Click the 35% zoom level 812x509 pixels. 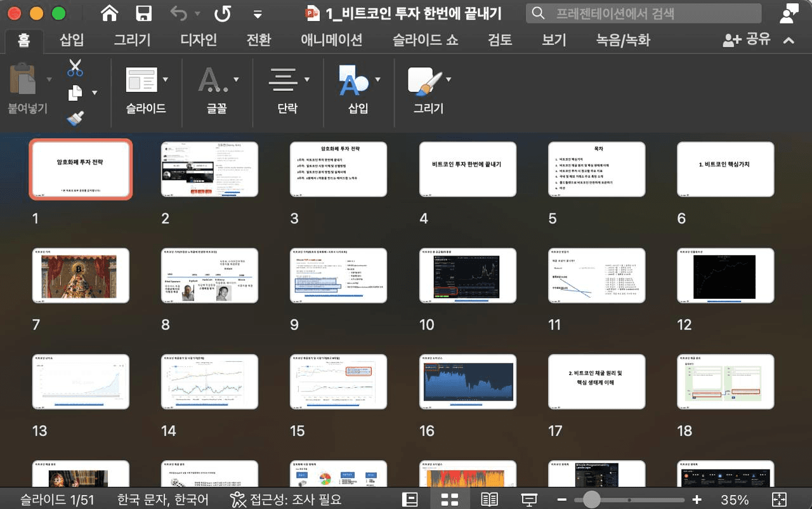point(735,499)
